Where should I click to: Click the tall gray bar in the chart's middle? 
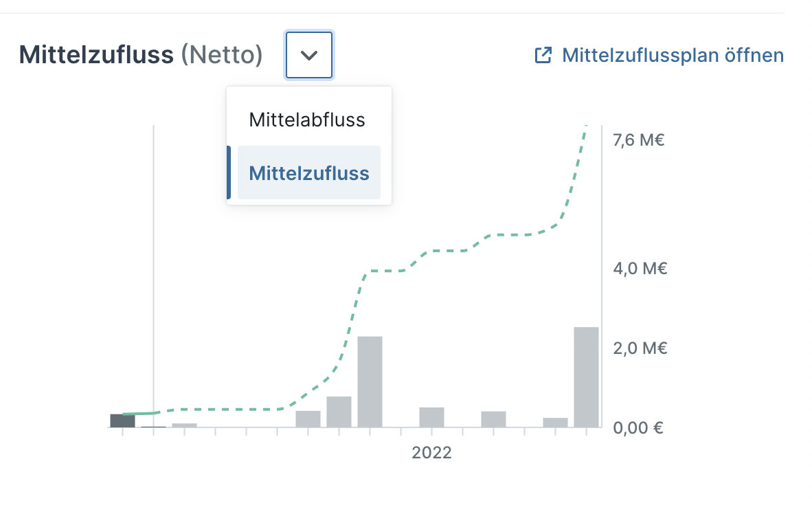point(370,382)
